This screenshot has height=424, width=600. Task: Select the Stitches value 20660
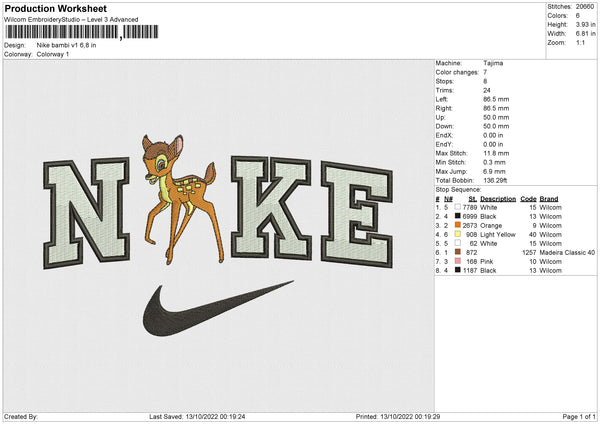pyautogui.click(x=585, y=7)
